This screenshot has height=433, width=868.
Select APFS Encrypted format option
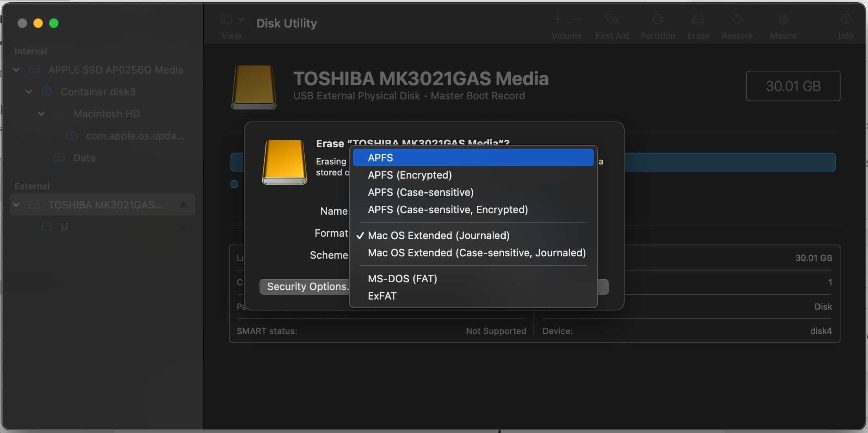click(409, 174)
